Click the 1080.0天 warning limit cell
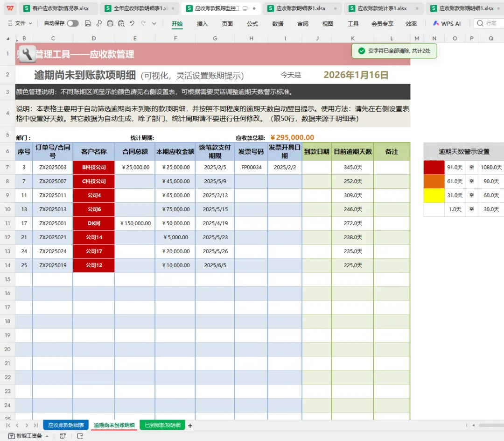Screen dimensions: 504x441 (x=491, y=167)
